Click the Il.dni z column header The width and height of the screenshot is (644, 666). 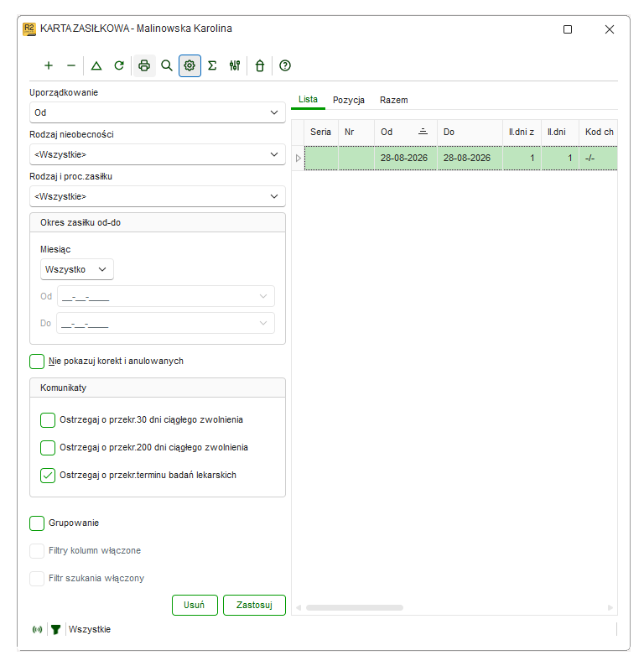pos(522,132)
